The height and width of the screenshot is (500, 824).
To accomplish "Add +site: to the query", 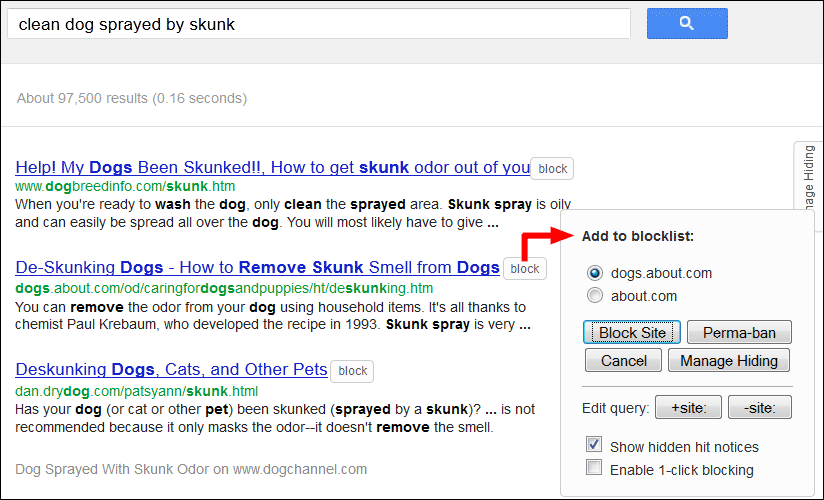I will click(x=688, y=407).
